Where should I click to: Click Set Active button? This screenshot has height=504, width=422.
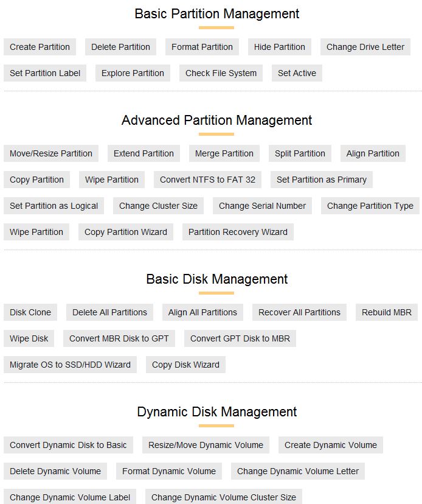[x=297, y=73]
